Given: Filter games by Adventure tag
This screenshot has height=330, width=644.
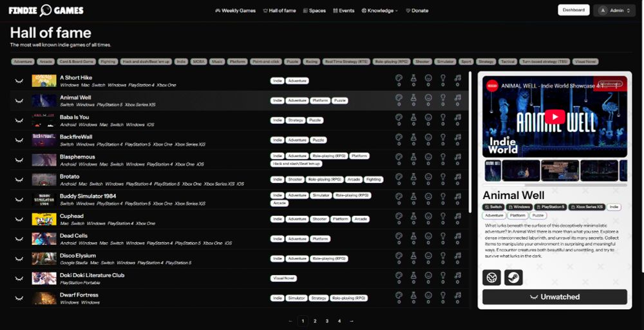Looking at the screenshot, I should pyautogui.click(x=23, y=62).
